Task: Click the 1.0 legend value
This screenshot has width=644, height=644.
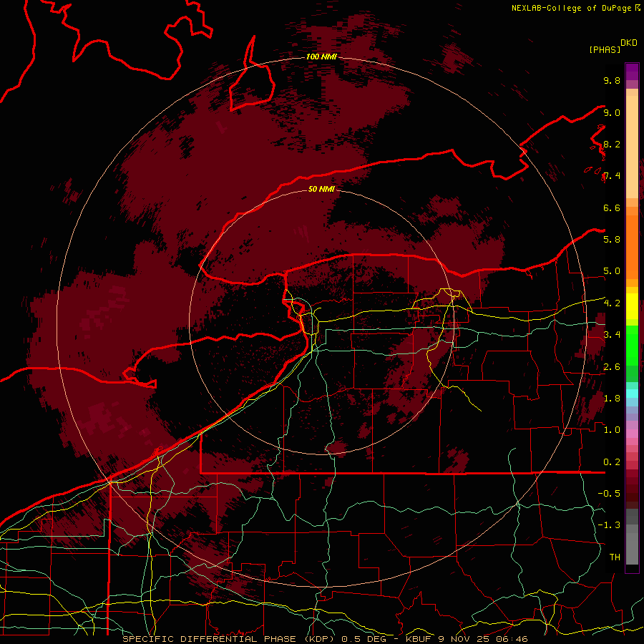Action: click(612, 429)
